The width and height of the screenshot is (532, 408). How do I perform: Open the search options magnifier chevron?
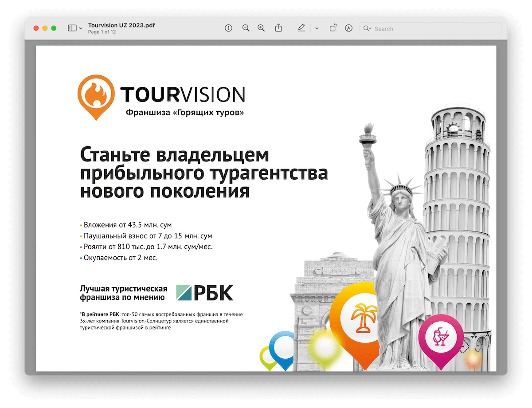(x=367, y=28)
